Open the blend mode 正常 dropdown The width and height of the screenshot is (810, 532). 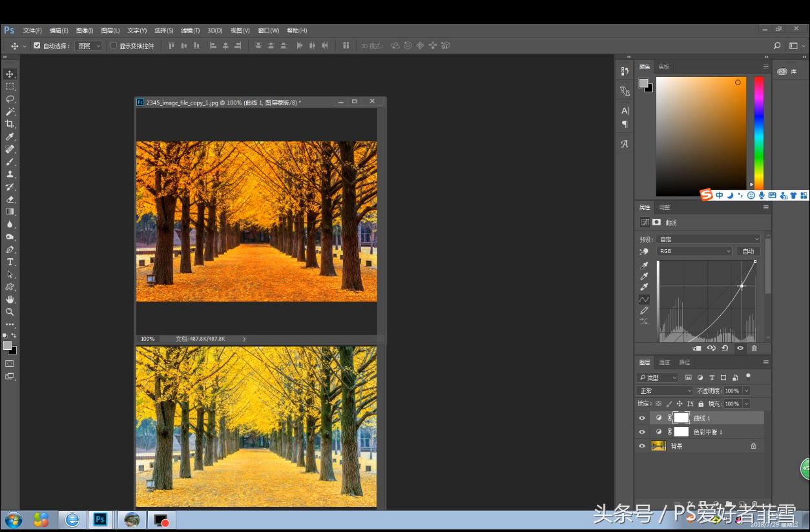(665, 391)
